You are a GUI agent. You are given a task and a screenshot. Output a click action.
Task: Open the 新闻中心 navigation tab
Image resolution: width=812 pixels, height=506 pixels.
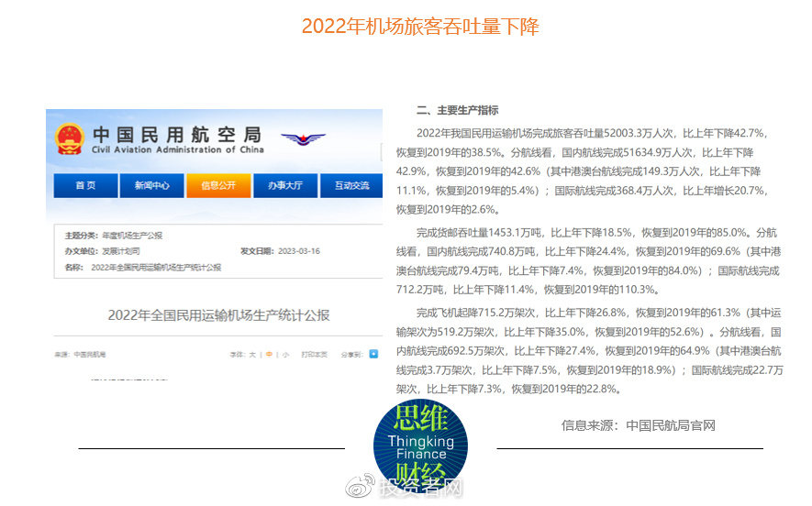pos(151,185)
